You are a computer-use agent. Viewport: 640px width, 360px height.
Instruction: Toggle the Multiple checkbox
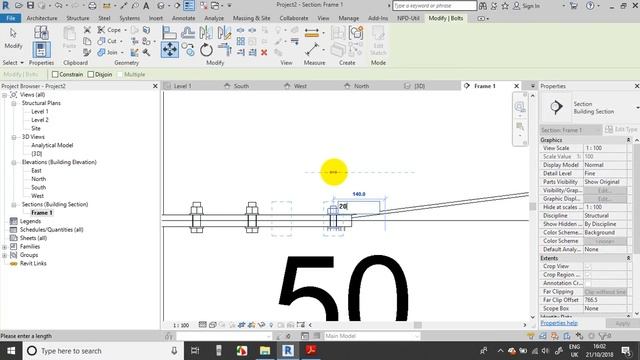point(120,74)
